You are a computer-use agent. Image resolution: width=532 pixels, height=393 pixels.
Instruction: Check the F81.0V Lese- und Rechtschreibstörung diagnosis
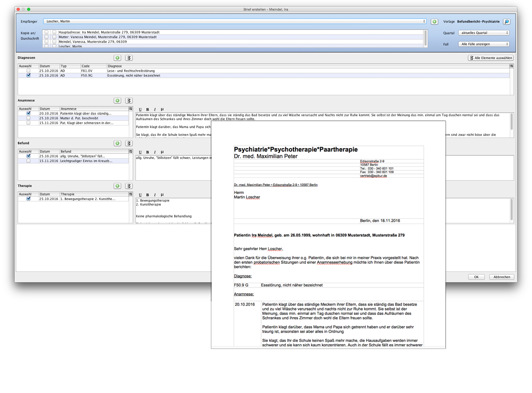click(x=28, y=71)
